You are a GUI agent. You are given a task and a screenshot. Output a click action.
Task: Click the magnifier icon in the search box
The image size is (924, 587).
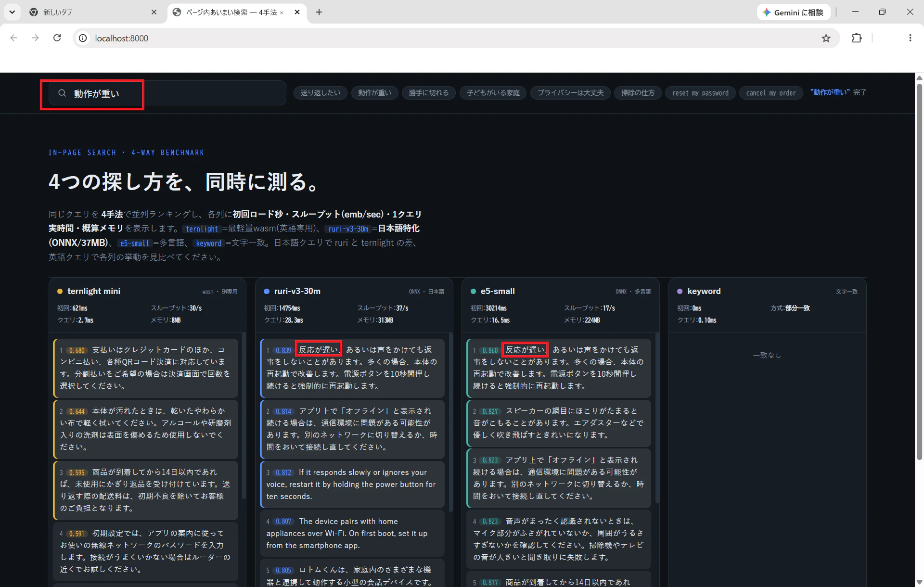[x=62, y=93]
